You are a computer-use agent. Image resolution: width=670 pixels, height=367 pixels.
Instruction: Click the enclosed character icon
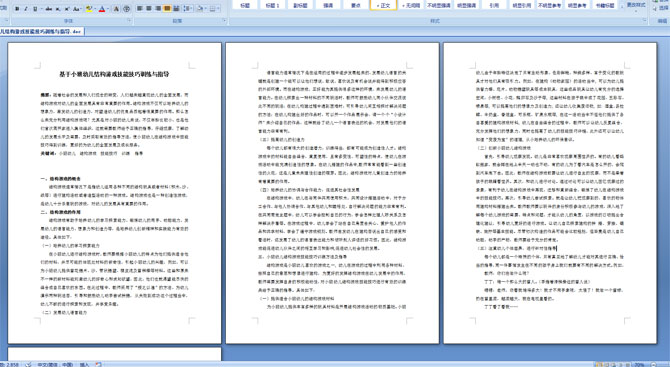click(126, 9)
